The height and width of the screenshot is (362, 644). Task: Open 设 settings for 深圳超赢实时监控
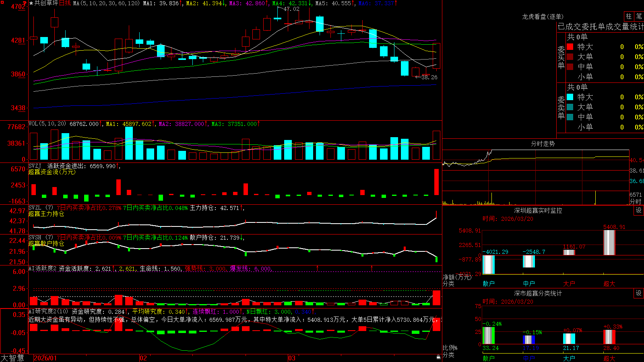639,210
